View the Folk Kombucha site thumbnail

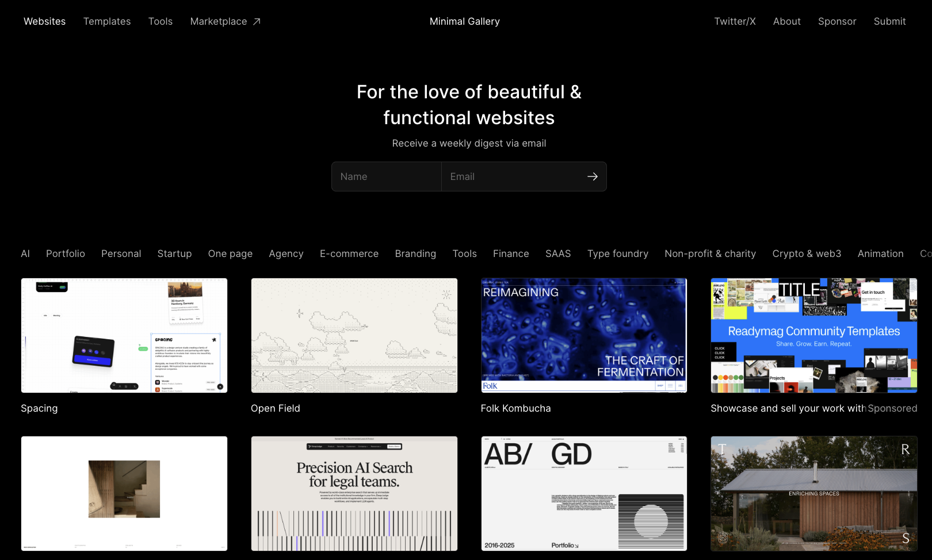583,335
